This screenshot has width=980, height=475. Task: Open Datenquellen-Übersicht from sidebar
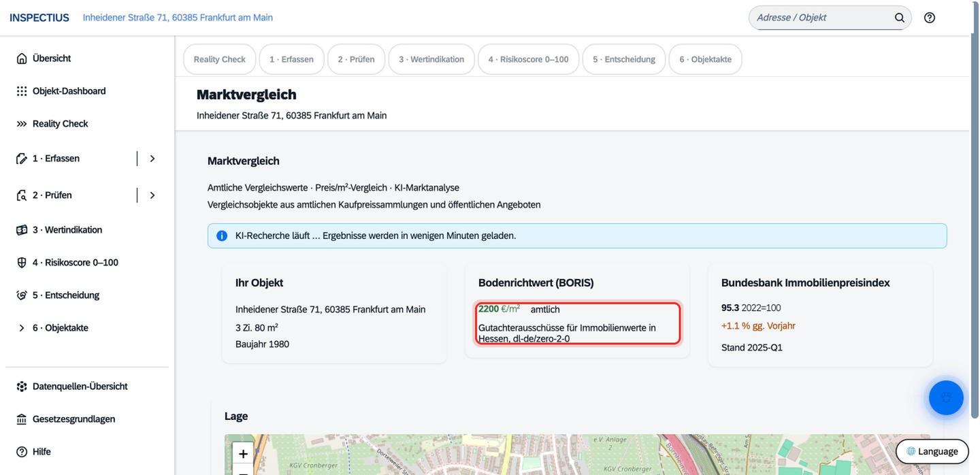pos(87,387)
